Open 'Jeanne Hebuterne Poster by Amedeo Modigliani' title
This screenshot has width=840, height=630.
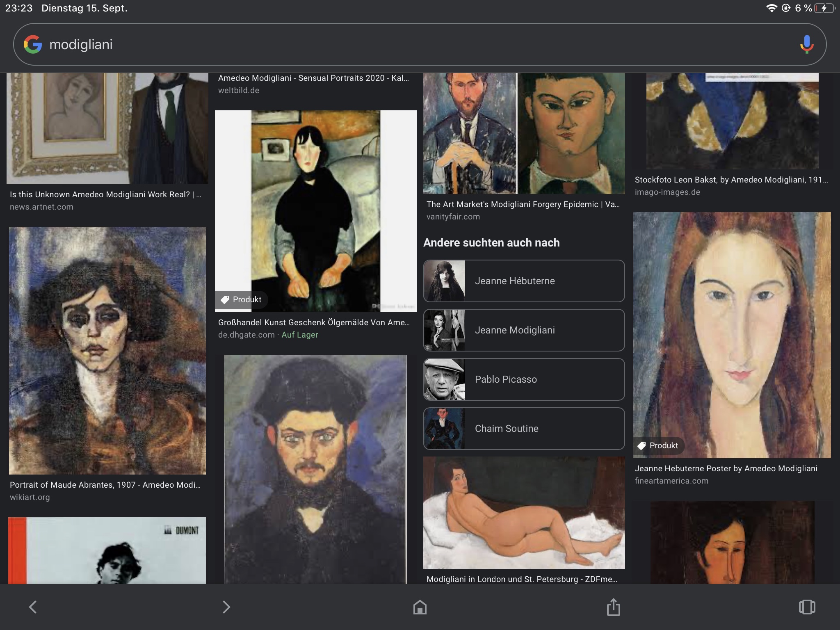coord(726,468)
